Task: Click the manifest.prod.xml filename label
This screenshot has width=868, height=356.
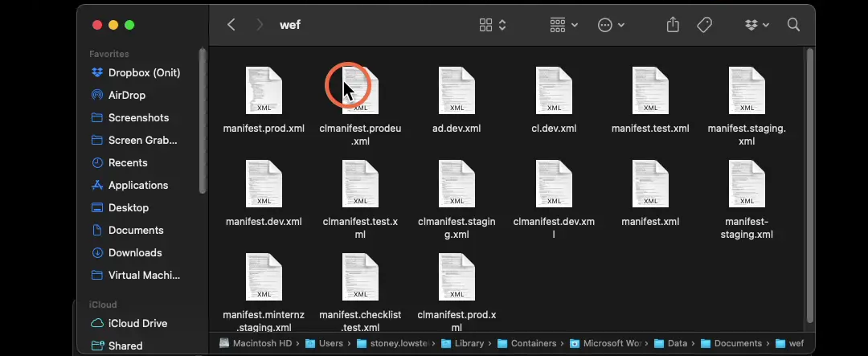Action: pyautogui.click(x=264, y=129)
